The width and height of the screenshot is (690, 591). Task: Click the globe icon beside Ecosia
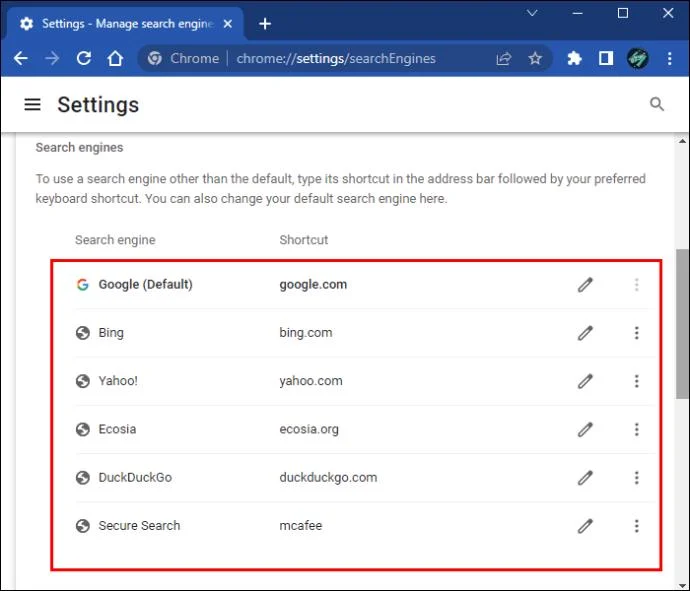click(83, 429)
